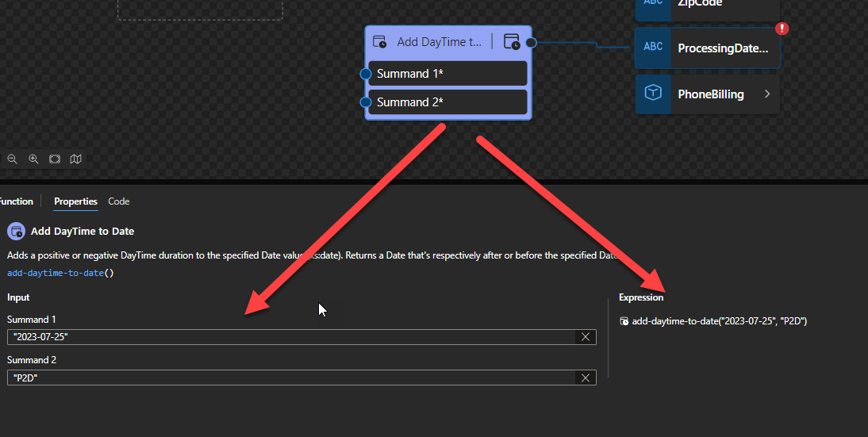This screenshot has width=868, height=437.
Task: Click the Add DayTime to Date properties icon
Action: [x=16, y=231]
